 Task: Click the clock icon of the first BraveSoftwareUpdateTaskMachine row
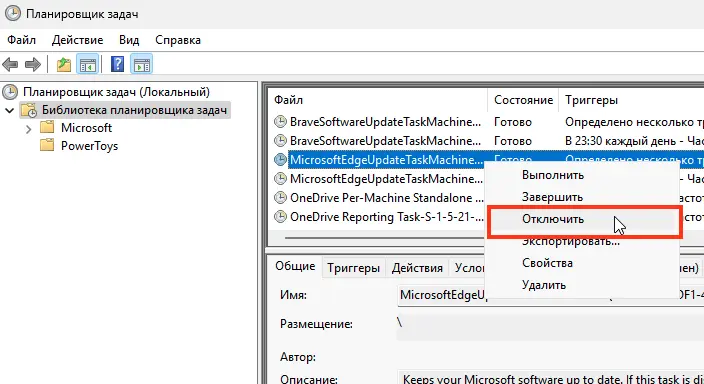point(280,122)
